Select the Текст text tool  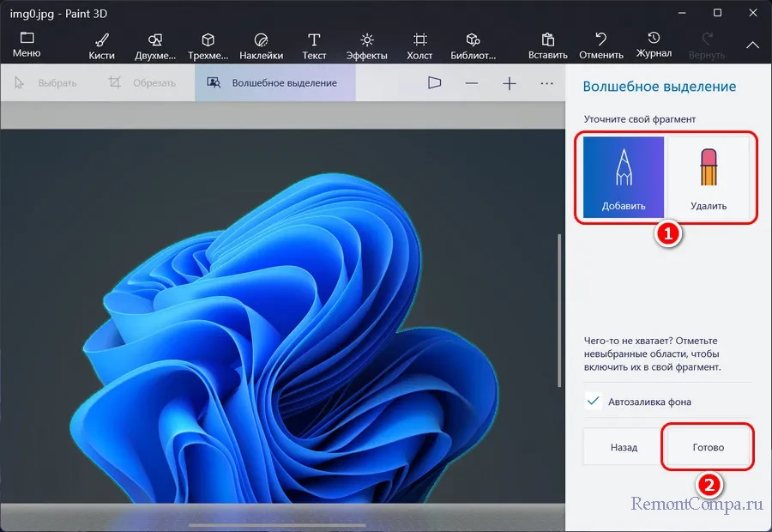point(314,45)
